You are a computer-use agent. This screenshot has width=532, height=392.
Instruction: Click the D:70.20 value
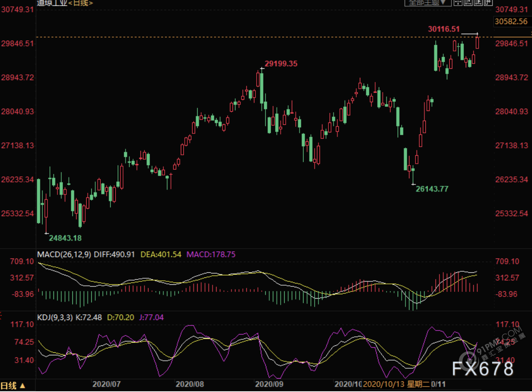tap(120, 317)
